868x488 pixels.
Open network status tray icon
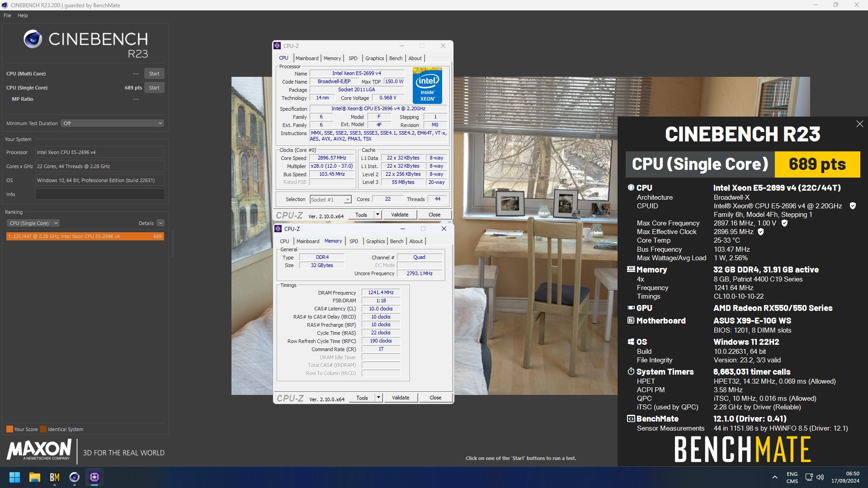809,477
